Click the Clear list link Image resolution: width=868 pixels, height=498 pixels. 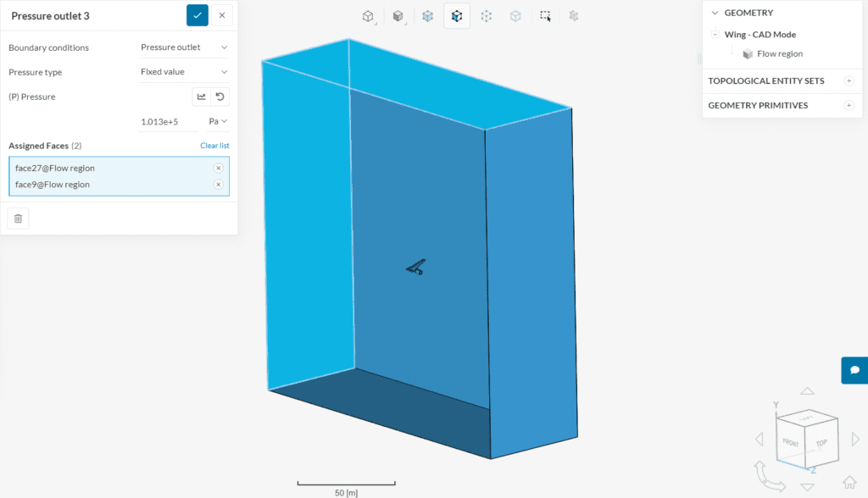point(214,146)
